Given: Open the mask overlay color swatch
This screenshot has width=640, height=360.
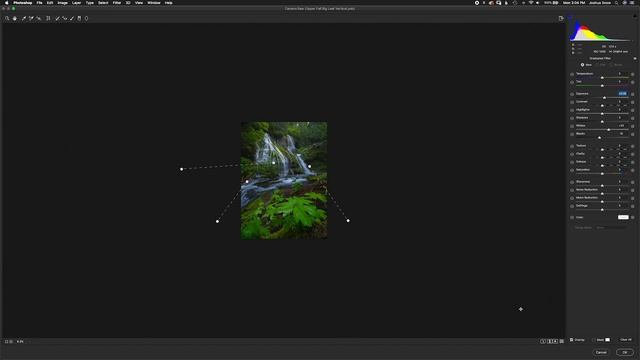Looking at the screenshot, I should point(608,340).
